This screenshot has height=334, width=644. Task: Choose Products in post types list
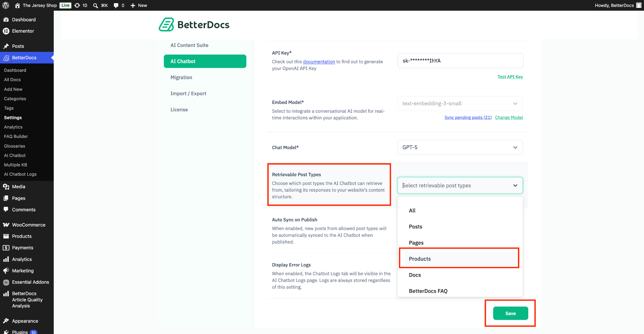point(460,259)
